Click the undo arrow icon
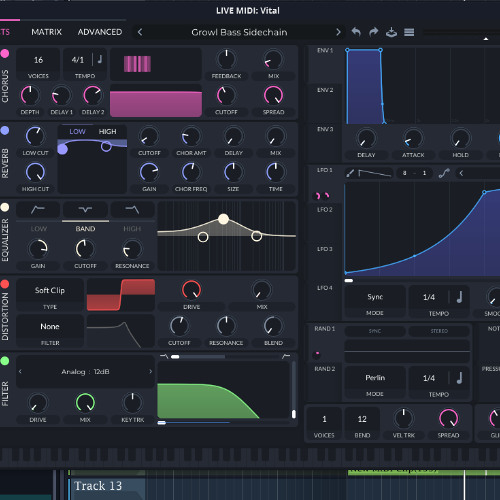Screen dimensions: 500x500 click(x=356, y=32)
